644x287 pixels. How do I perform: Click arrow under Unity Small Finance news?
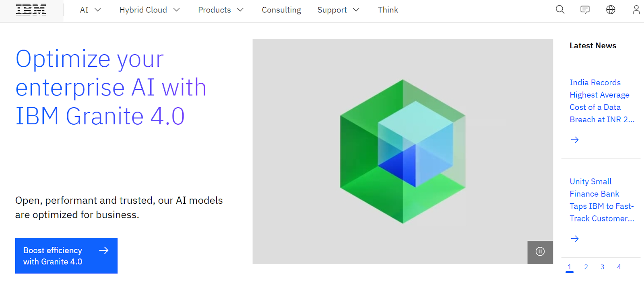click(x=575, y=239)
